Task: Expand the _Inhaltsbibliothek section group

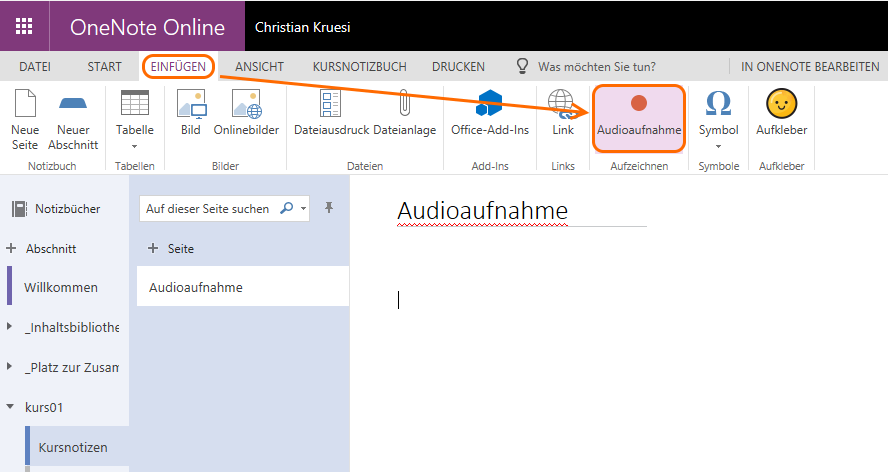Action: click(10, 327)
